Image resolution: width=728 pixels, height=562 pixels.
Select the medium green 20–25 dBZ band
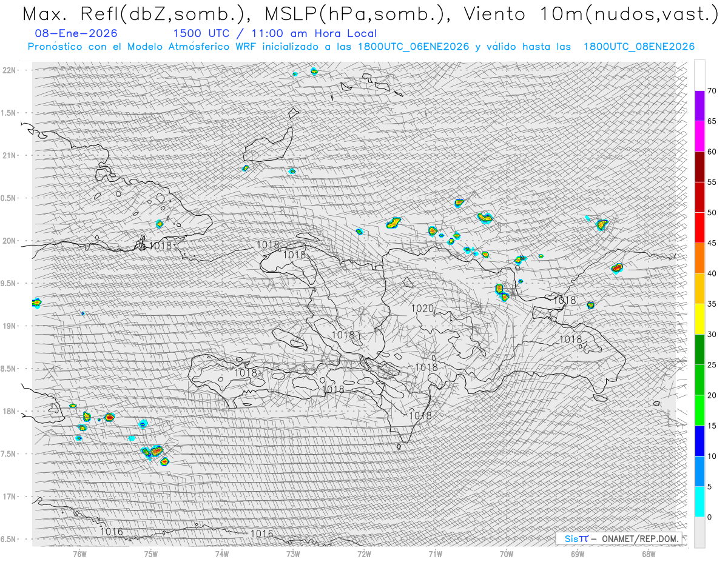(699, 380)
